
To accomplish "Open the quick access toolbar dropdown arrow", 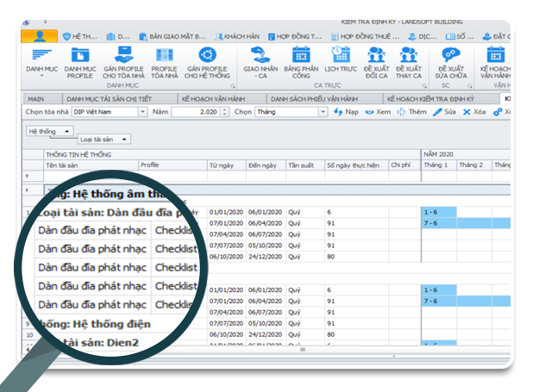I will (x=45, y=22).
